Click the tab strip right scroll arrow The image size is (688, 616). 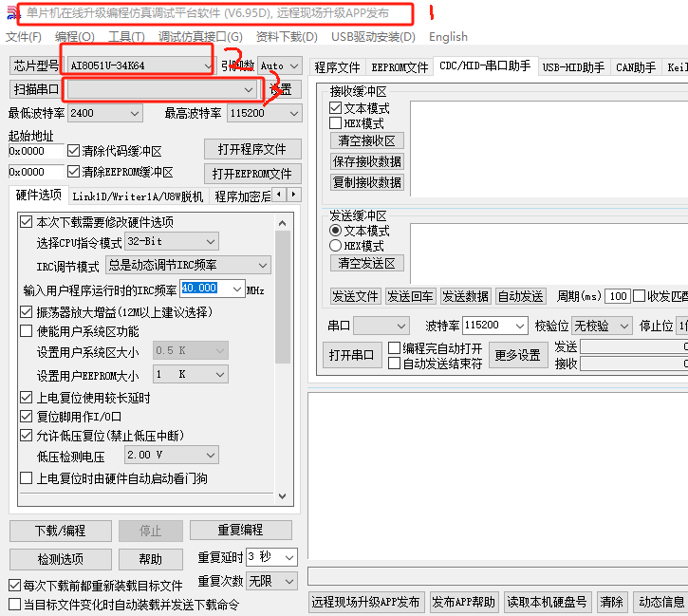pyautogui.click(x=293, y=194)
